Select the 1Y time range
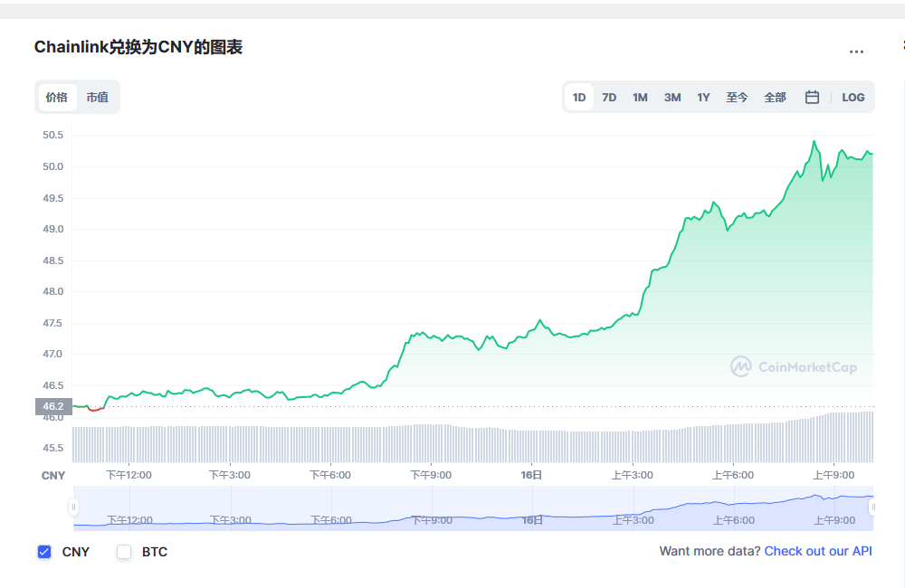 (703, 98)
